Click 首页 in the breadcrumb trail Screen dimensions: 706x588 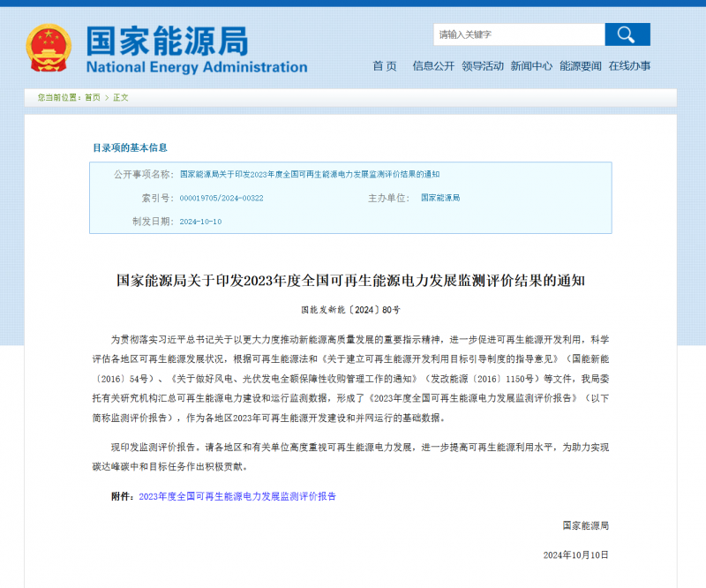93,98
